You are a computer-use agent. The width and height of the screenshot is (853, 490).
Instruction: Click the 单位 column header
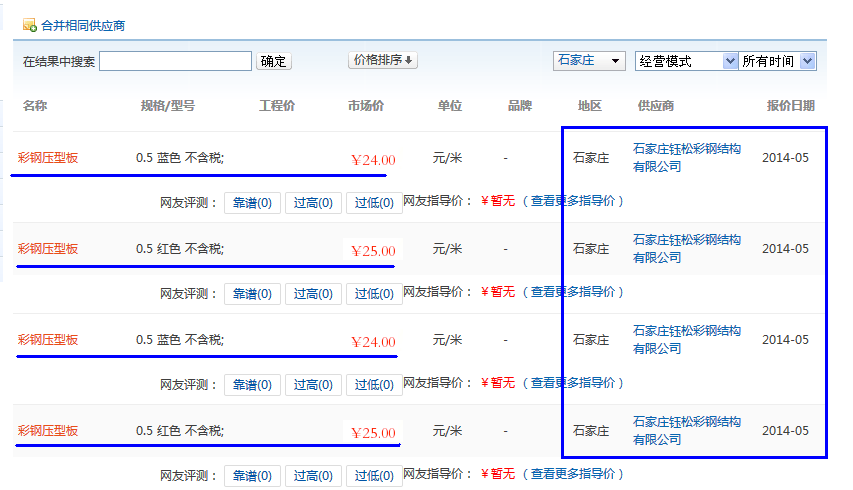tap(450, 106)
